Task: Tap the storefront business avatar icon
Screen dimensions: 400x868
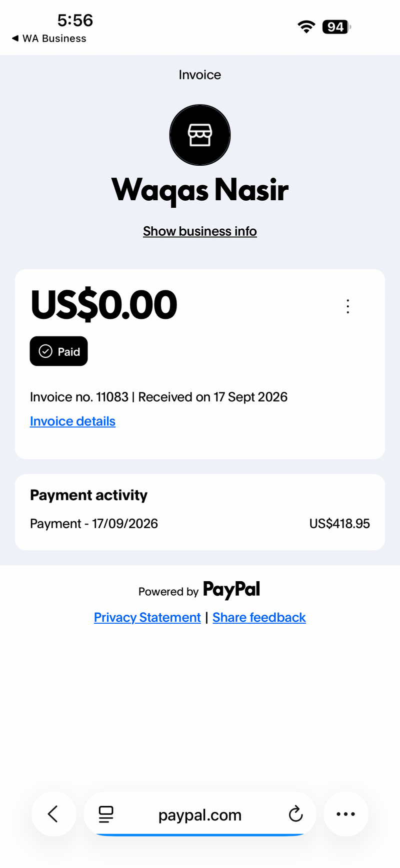Action: (200, 135)
